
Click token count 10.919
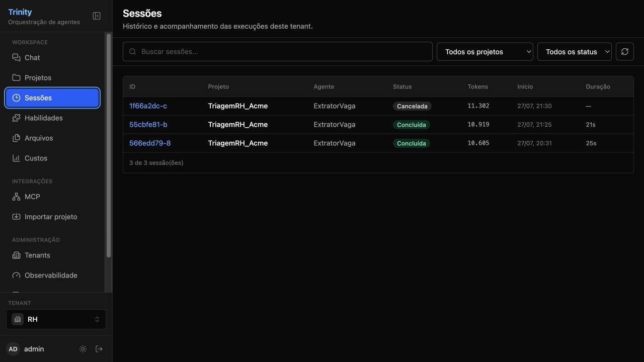click(478, 125)
